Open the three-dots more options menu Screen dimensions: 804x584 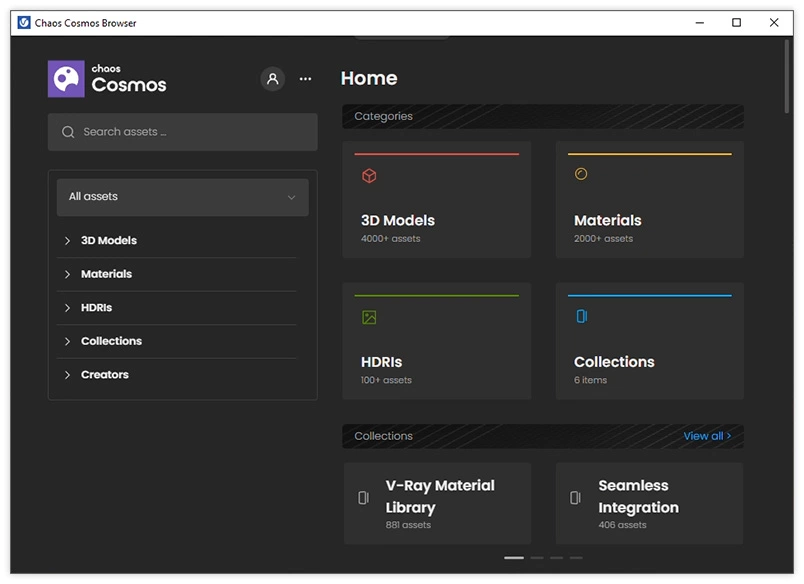coord(306,79)
